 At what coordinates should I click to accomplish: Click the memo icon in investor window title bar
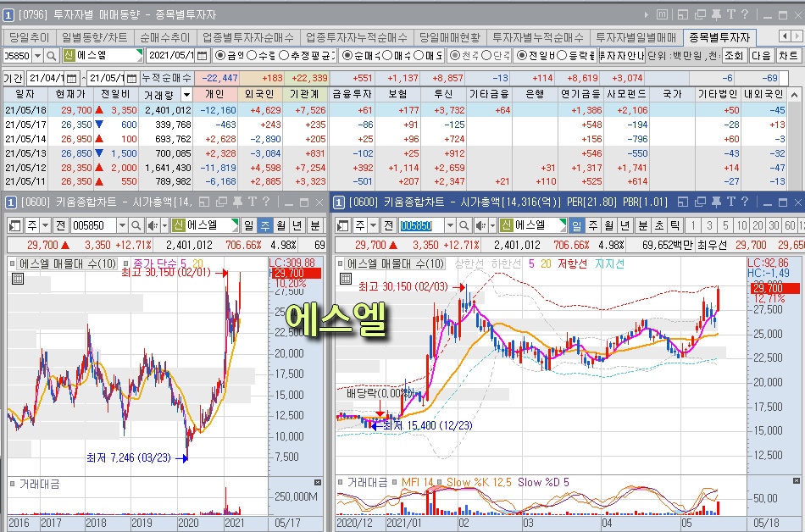663,15
